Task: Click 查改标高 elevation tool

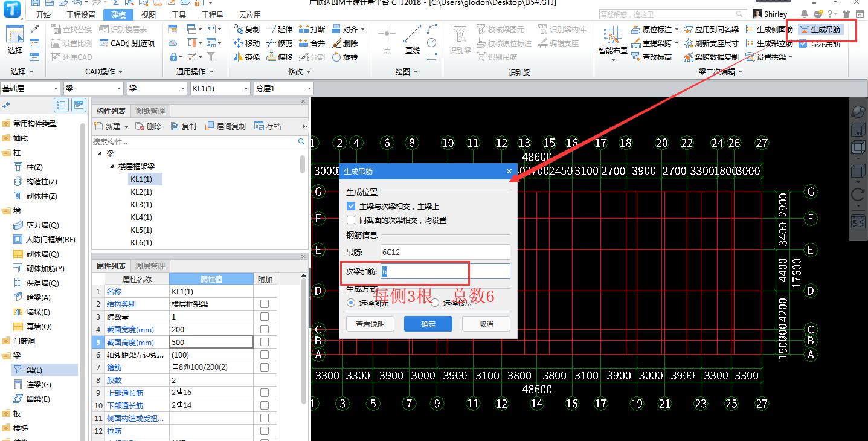Action: coord(651,57)
